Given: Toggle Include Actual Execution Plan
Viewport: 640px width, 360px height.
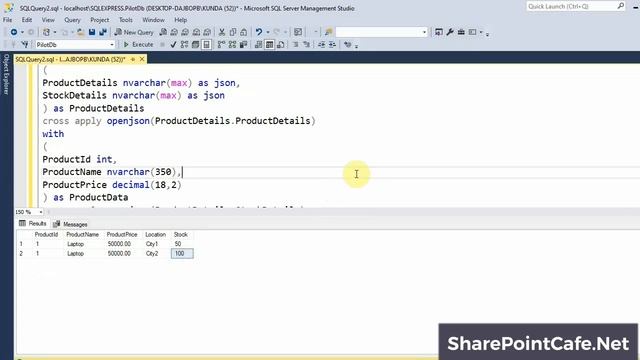Looking at the screenshot, I should (x=221, y=44).
